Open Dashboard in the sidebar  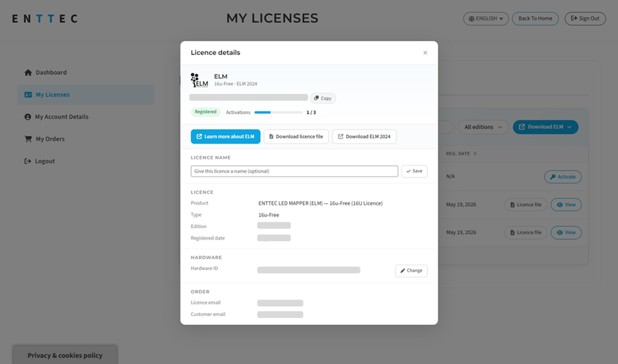(x=86, y=73)
